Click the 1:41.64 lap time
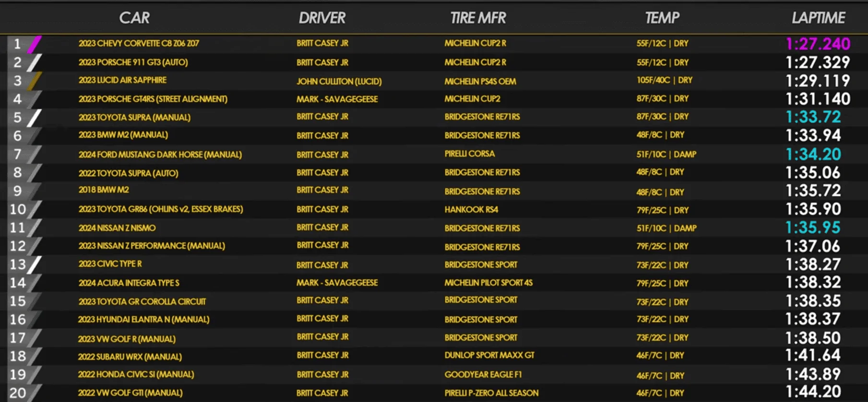The width and height of the screenshot is (868, 402). (x=813, y=355)
